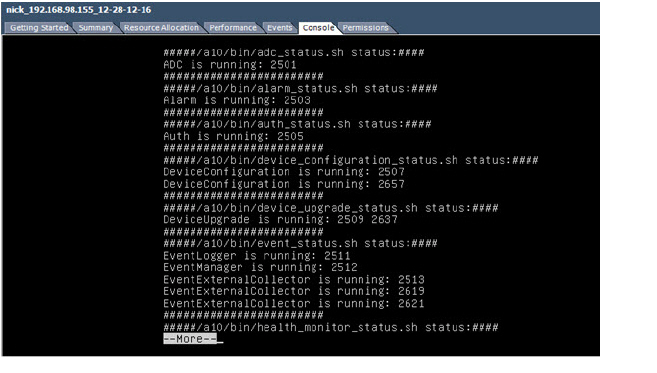Go to the Events tab

pos(279,28)
